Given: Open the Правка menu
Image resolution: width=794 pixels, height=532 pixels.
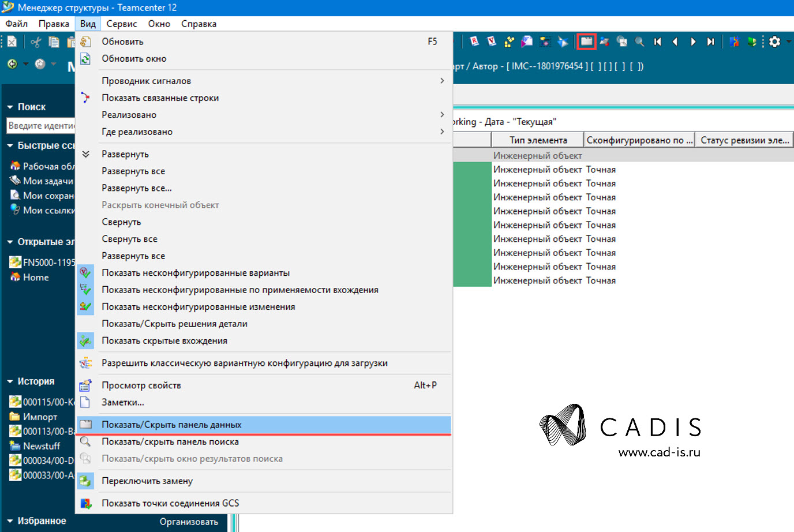Looking at the screenshot, I should tap(54, 24).
